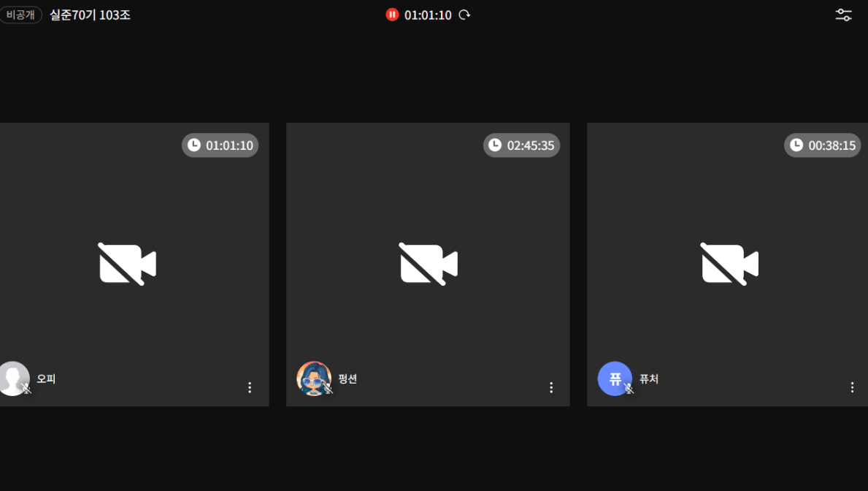This screenshot has height=491, width=868.
Task: Click the 비공개 private badge
Action: point(20,15)
